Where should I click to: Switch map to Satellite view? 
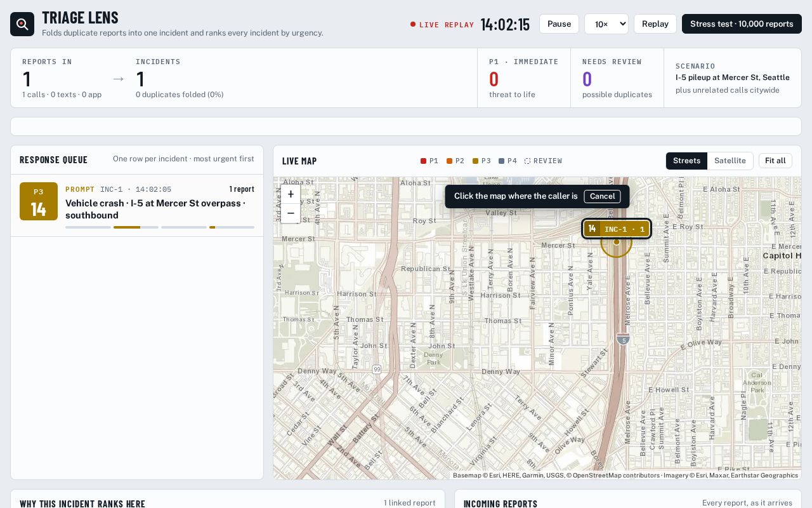click(x=730, y=161)
